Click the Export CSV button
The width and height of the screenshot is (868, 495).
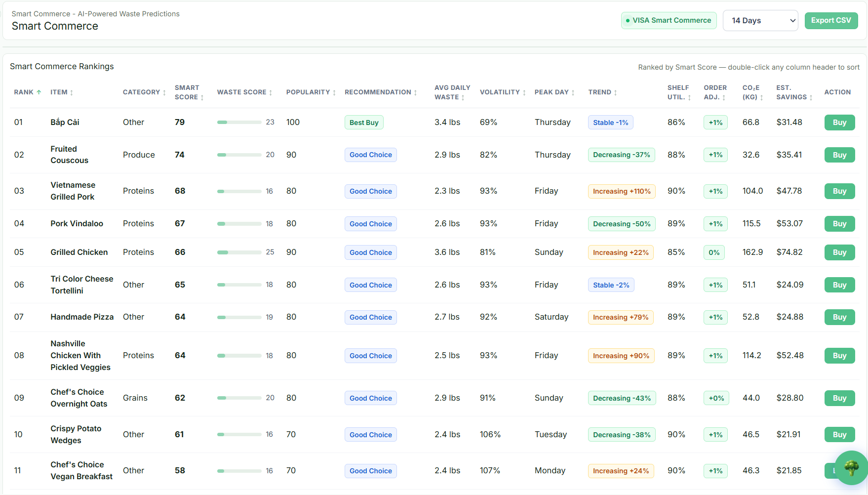point(831,21)
